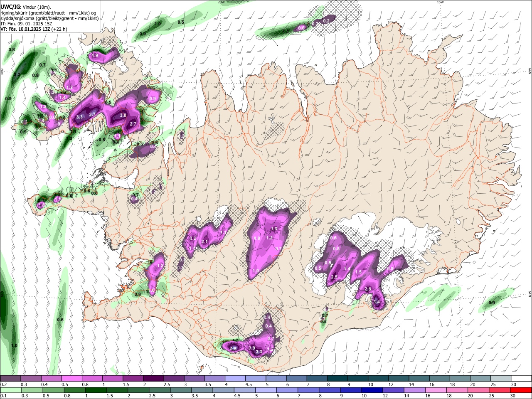The height and width of the screenshot is (399, 532).
Task: Click the snow scale swatch between 6 and 7
Action: (296, 379)
